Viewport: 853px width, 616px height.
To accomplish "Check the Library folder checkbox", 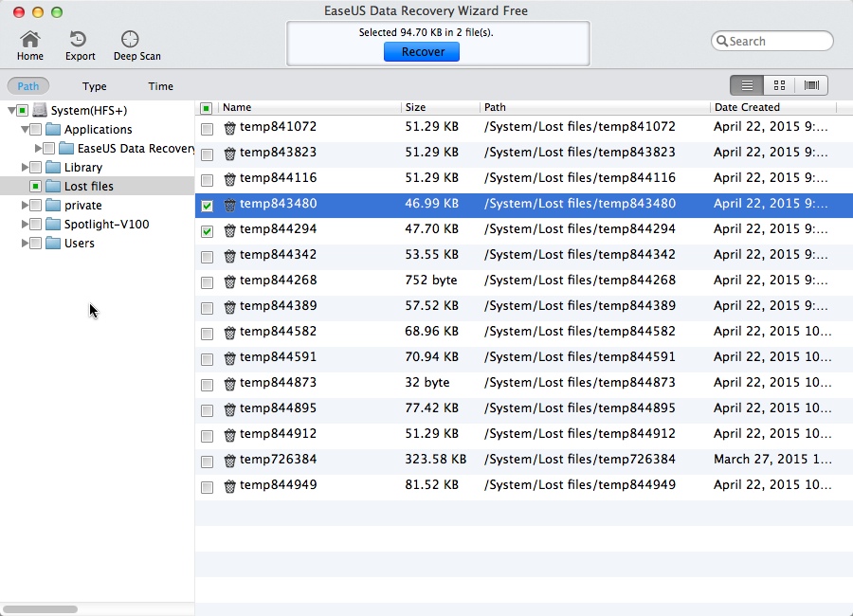I will pos(35,168).
